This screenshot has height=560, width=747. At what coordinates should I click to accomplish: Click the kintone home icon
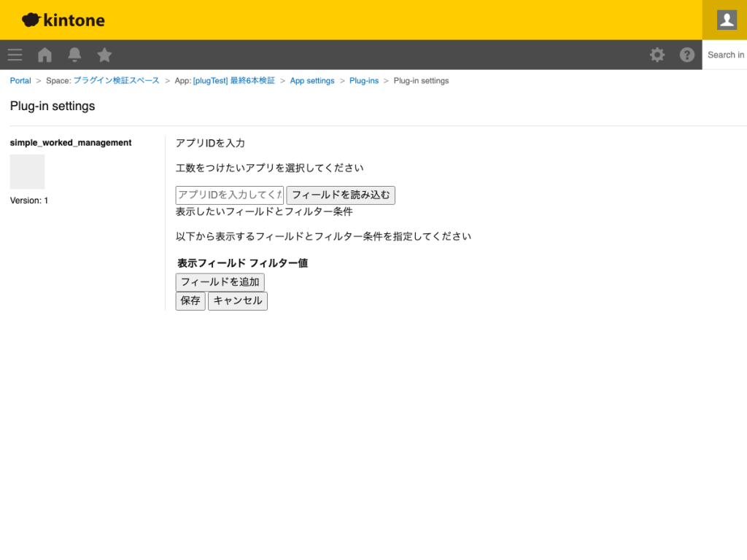(x=44, y=55)
